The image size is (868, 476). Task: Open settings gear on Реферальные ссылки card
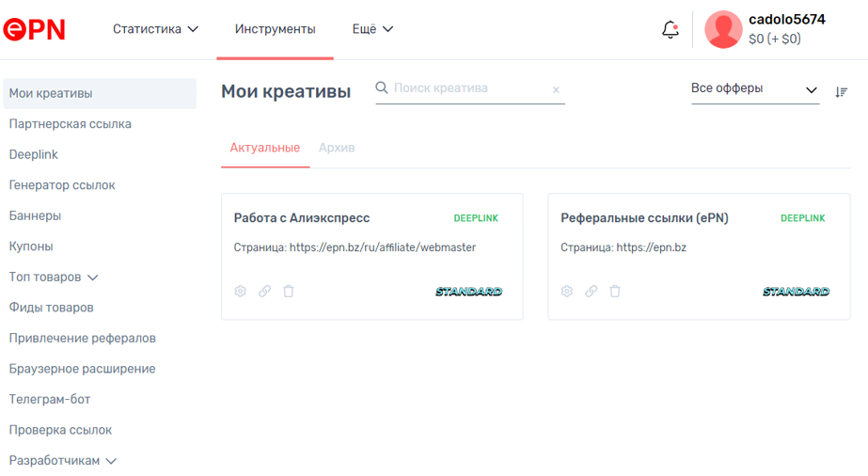point(567,291)
